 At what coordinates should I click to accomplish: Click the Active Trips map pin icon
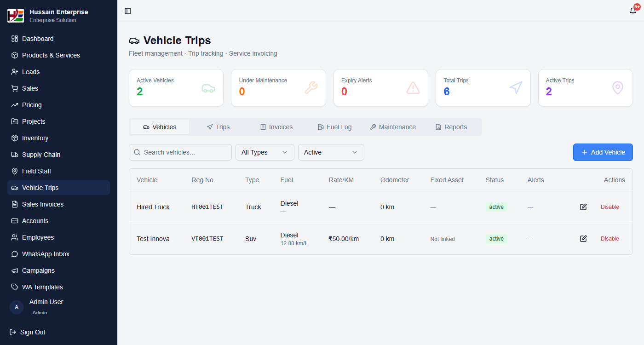[x=618, y=88]
